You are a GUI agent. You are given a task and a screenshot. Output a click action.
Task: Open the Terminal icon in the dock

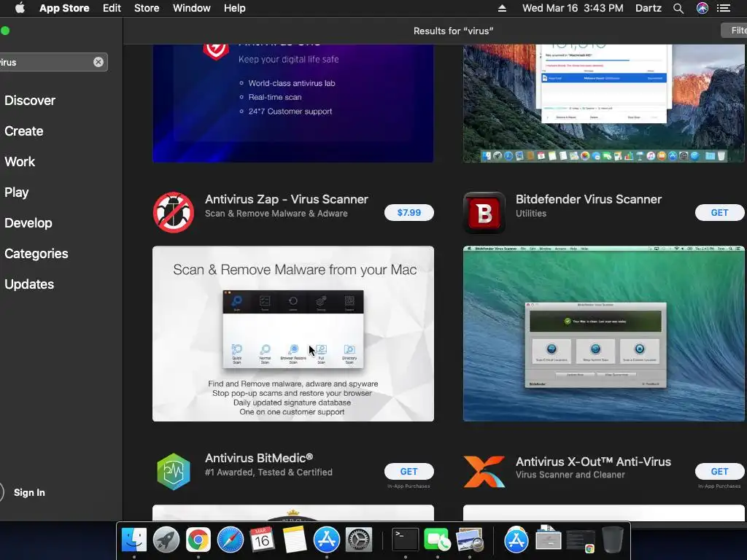pyautogui.click(x=406, y=540)
